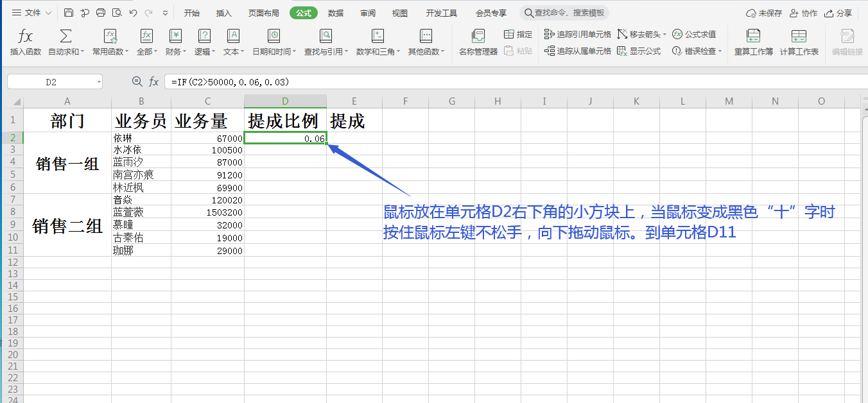This screenshot has height=403, width=868.
Task: Click the AutoSum (自动求和) sigma icon
Action: 65,36
